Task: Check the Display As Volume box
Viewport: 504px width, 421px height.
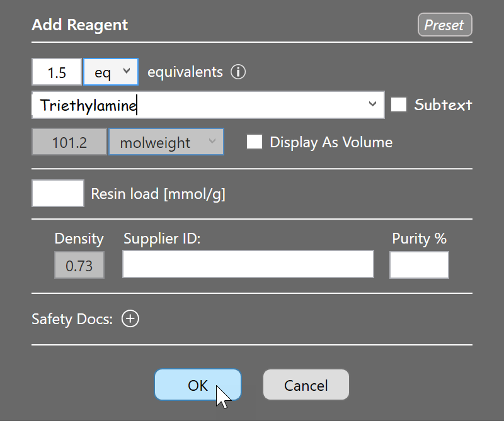Action: [x=255, y=142]
